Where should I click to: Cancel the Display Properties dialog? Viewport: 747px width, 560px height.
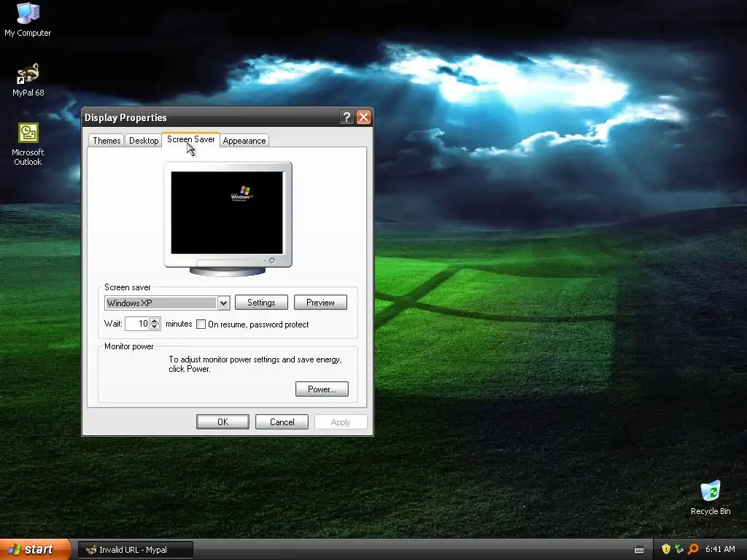pyautogui.click(x=282, y=422)
